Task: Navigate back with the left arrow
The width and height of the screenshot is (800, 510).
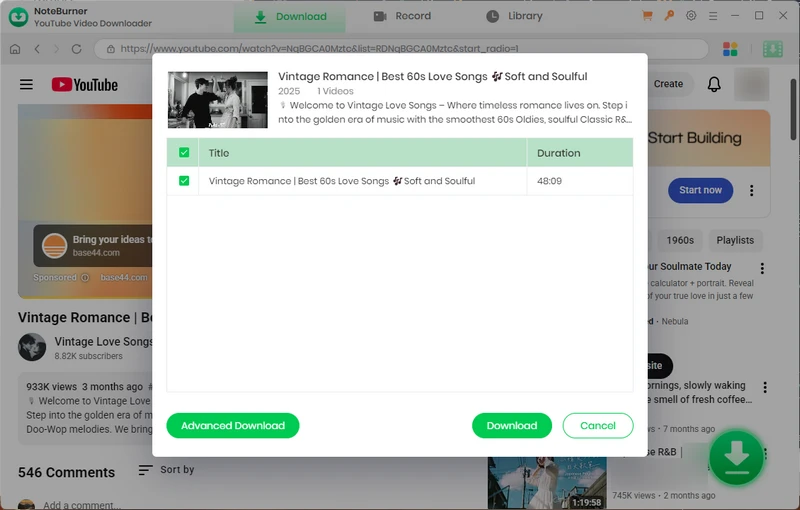Action: coord(37,49)
